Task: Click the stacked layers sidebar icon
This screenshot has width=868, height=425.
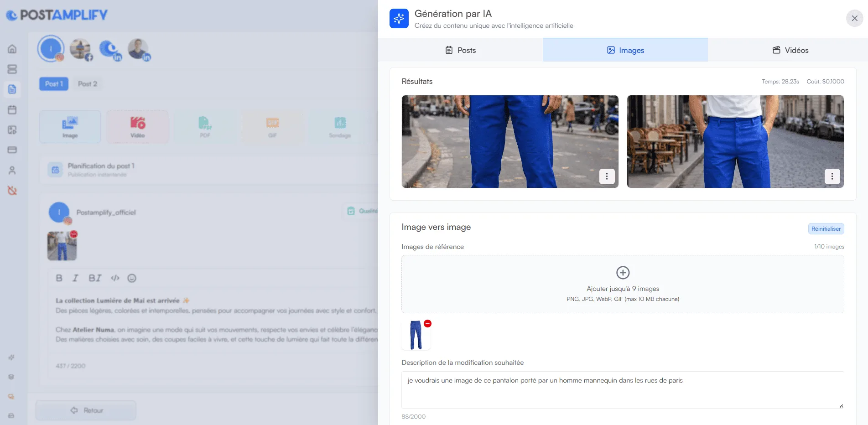Action: pyautogui.click(x=12, y=69)
